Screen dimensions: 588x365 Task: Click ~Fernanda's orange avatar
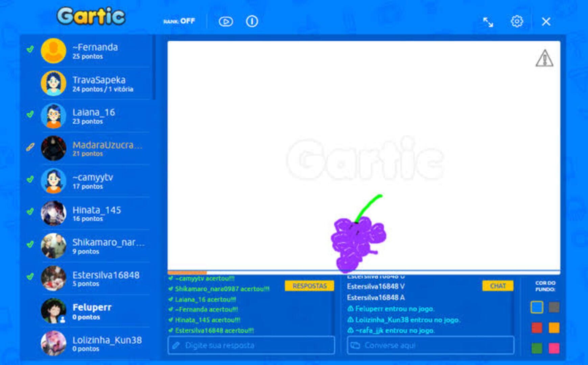click(x=53, y=51)
